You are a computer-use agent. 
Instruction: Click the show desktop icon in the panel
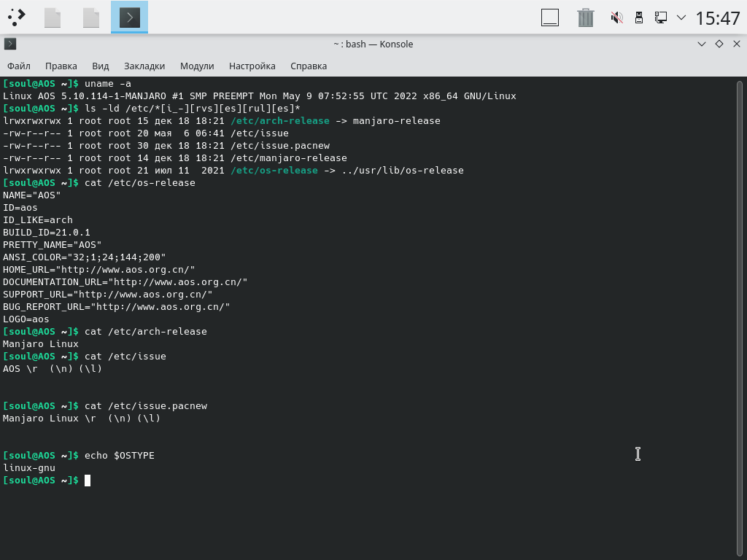550,17
